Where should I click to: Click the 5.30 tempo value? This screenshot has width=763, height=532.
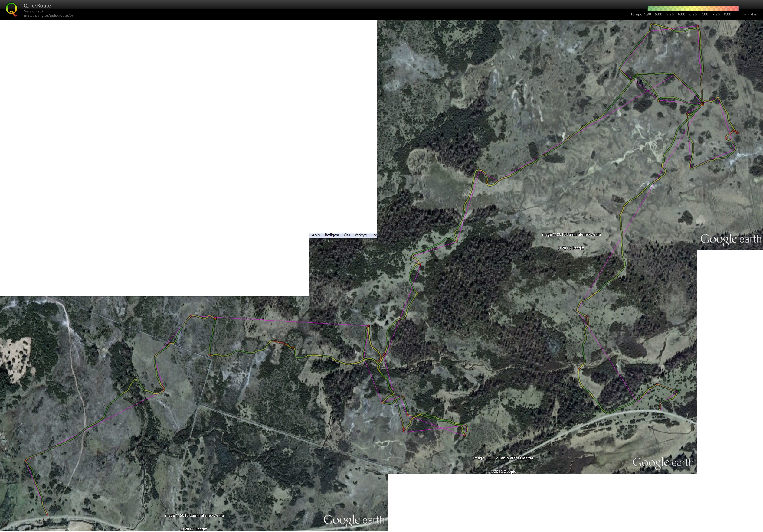(670, 14)
